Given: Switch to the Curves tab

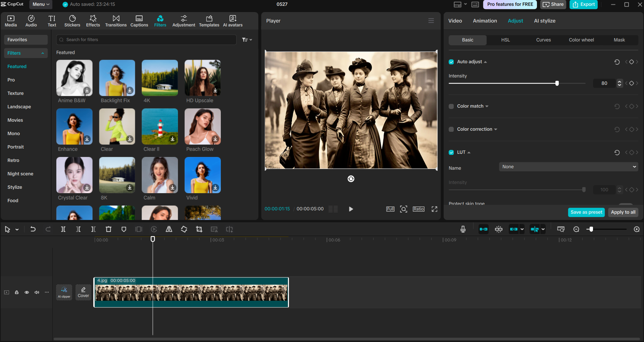Looking at the screenshot, I should click(543, 40).
